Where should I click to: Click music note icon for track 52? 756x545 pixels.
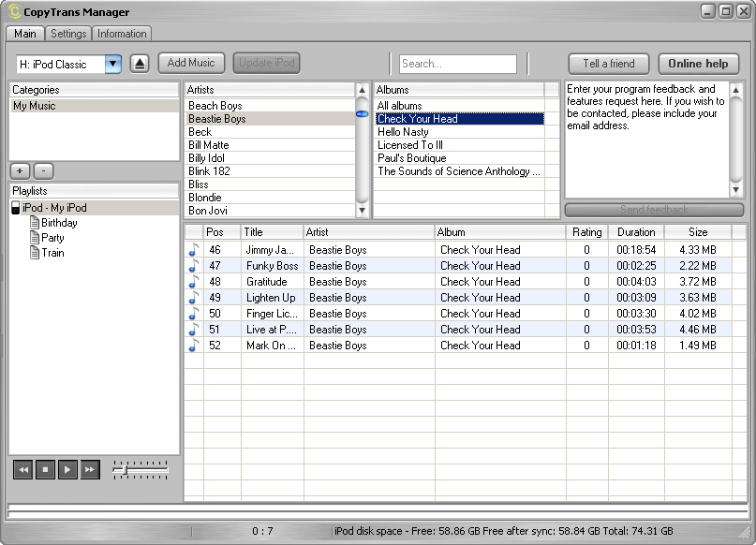(x=194, y=346)
